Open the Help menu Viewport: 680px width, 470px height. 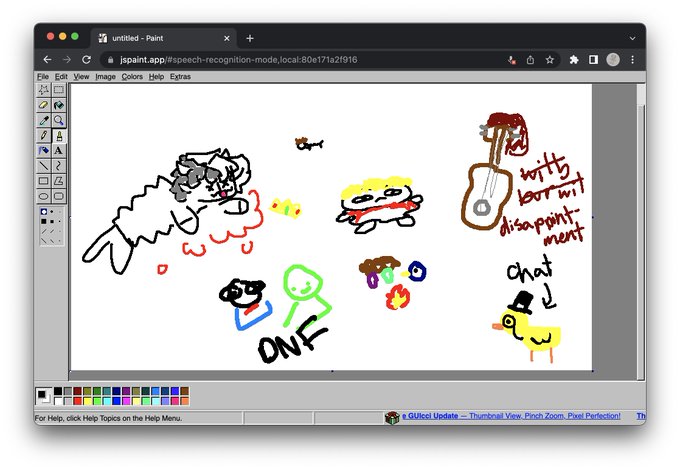tap(156, 77)
